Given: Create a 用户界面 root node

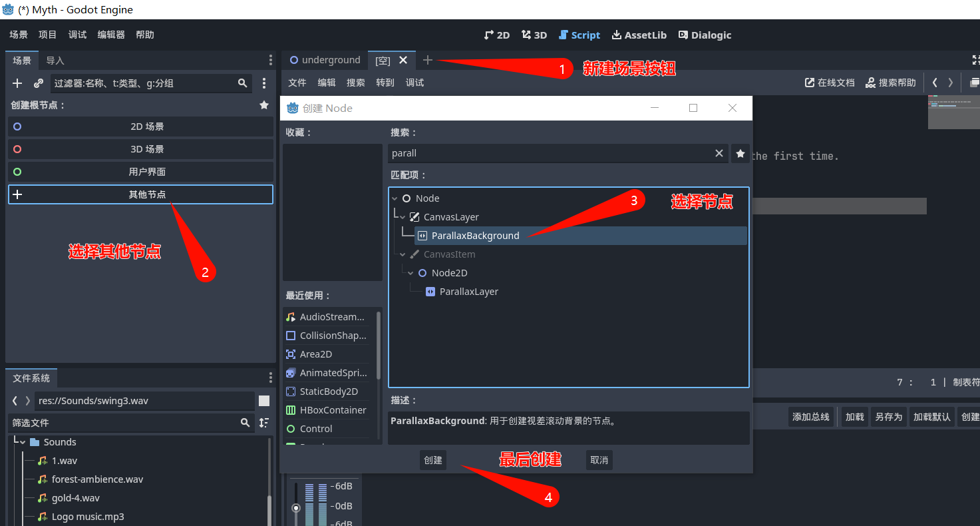Looking at the screenshot, I should [x=140, y=172].
